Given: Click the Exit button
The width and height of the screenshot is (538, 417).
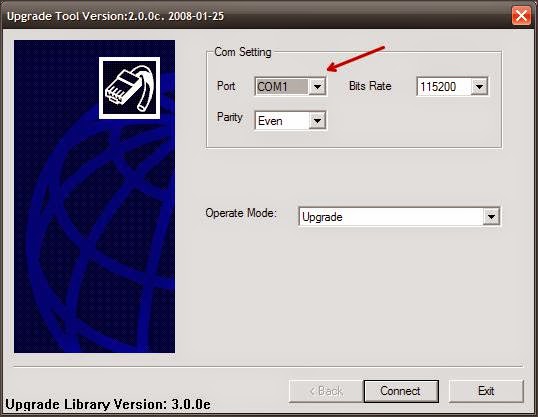Looking at the screenshot, I should tap(486, 391).
